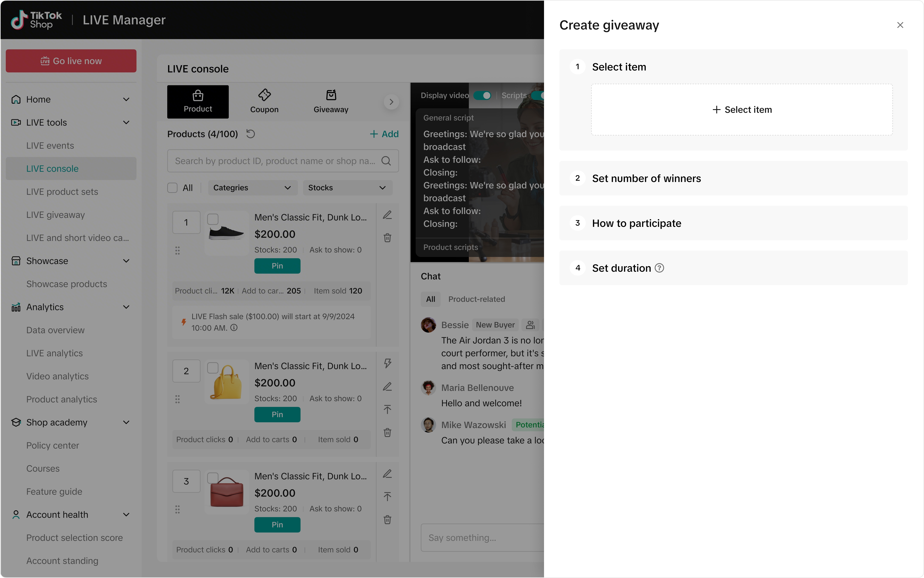
Task: Close the Create giveaway panel
Action: click(900, 25)
